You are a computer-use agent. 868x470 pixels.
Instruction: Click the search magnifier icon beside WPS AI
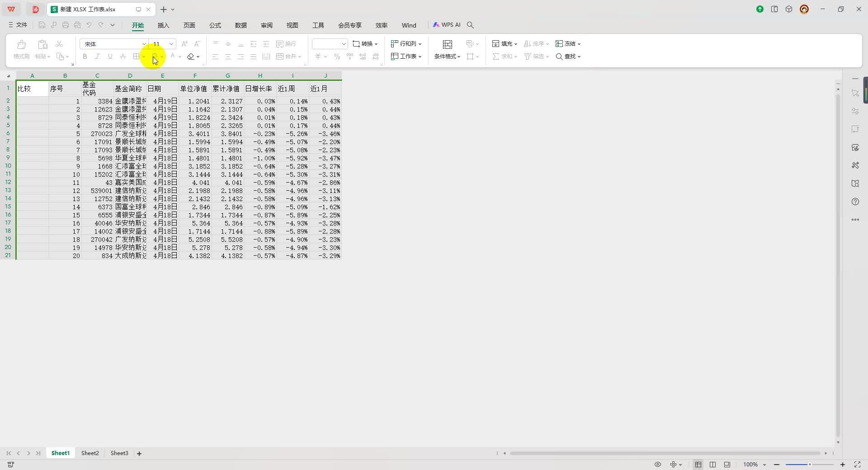470,25
